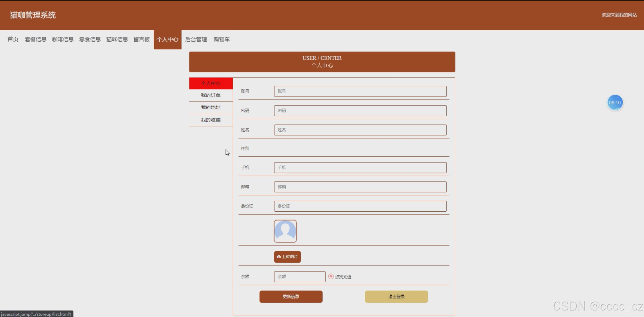Open 我的订单 in the sidebar
Image resolution: width=644 pixels, height=317 pixels.
tap(211, 95)
